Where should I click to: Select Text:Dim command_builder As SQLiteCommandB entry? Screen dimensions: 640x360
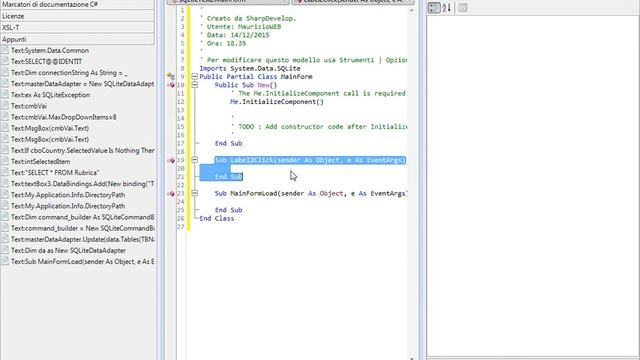(x=82, y=217)
